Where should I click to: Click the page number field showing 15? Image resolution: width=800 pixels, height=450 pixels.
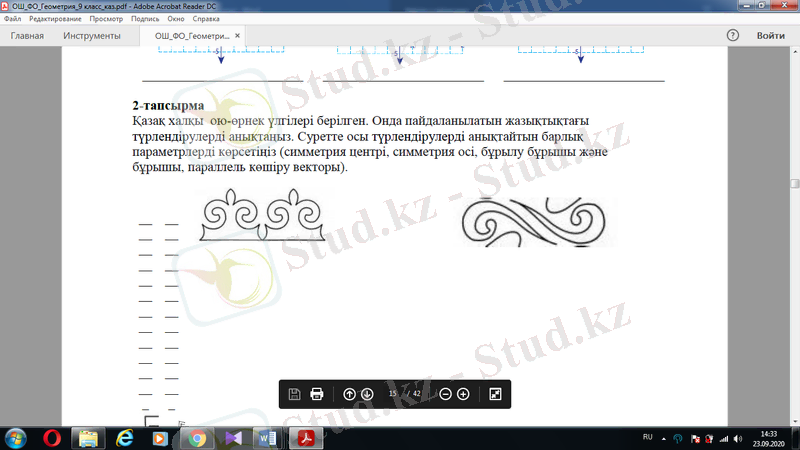coord(393,394)
